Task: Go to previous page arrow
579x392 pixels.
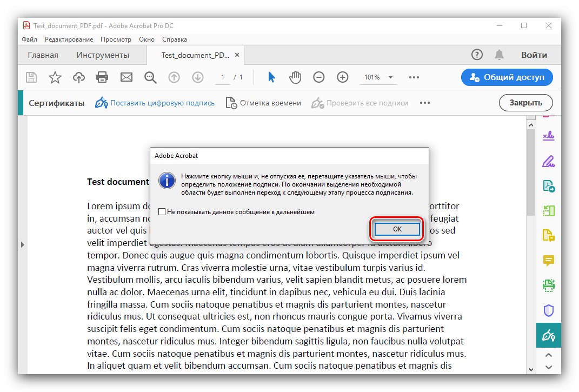Action: coord(174,77)
